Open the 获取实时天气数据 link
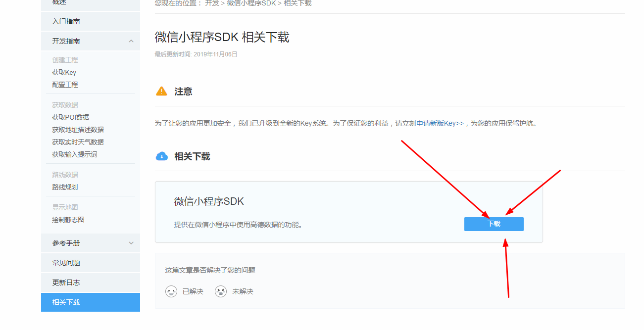This screenshot has width=644, height=330. coord(78,142)
